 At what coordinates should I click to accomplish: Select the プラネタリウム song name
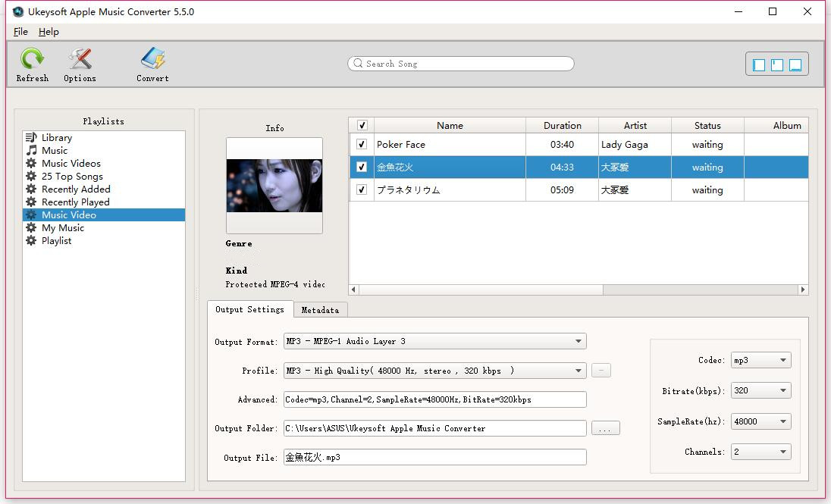coord(409,189)
